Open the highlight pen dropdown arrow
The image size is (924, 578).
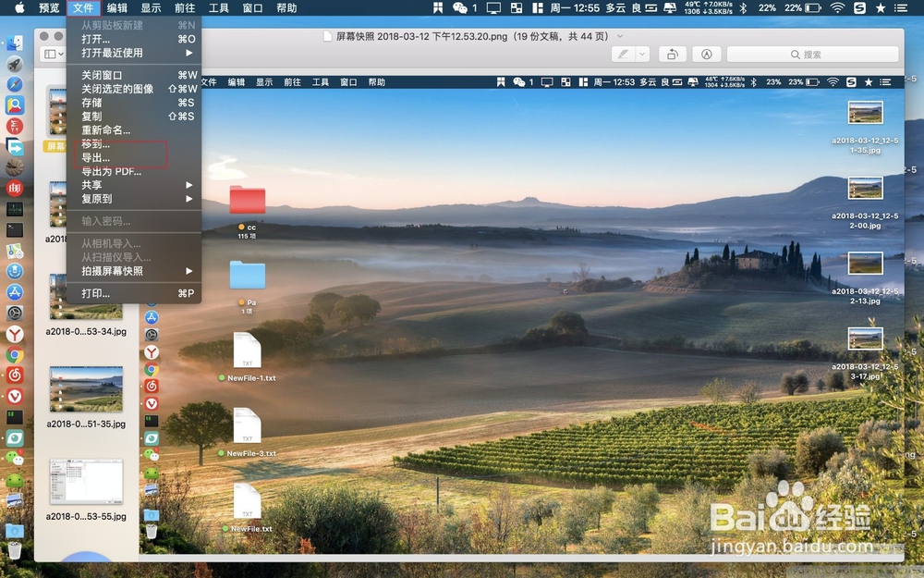click(642, 55)
